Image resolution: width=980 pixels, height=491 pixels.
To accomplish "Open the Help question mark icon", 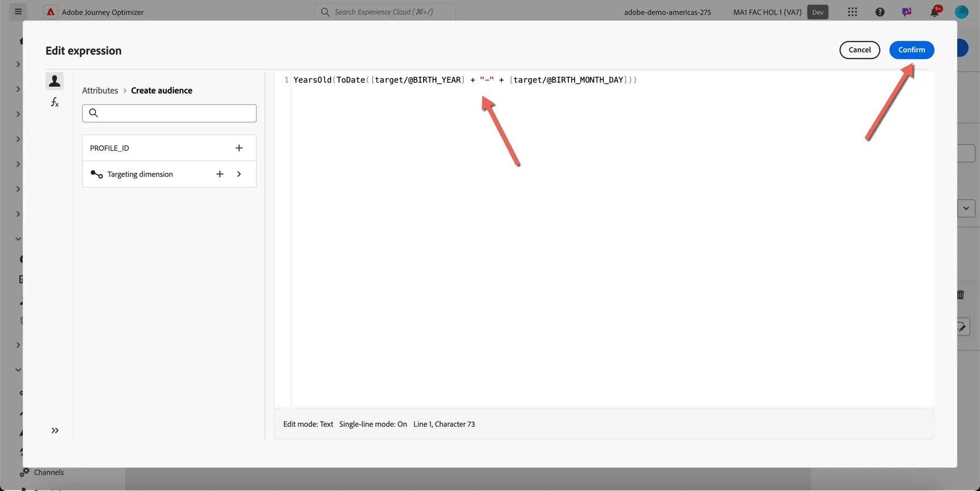I will pyautogui.click(x=880, y=12).
